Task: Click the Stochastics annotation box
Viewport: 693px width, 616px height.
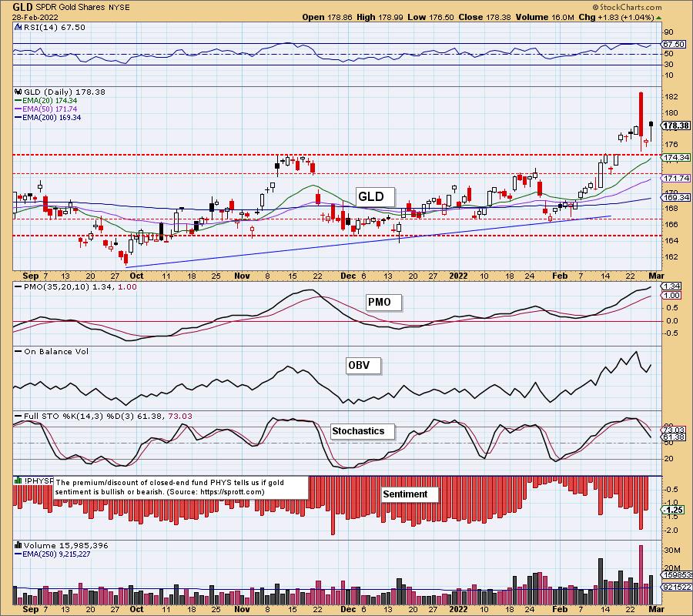Action: 362,431
